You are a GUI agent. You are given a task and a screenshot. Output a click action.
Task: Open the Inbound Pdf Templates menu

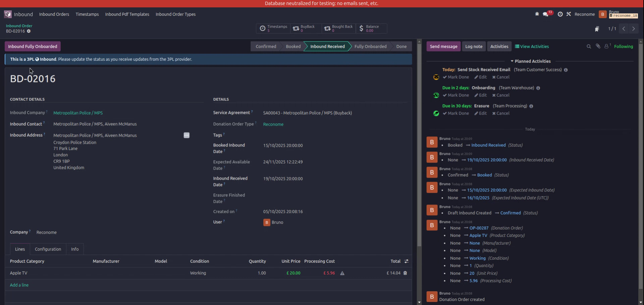[x=127, y=14]
